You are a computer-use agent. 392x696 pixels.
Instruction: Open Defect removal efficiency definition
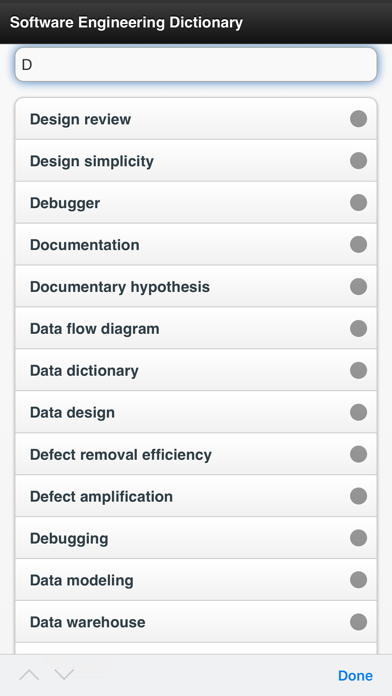(196, 455)
